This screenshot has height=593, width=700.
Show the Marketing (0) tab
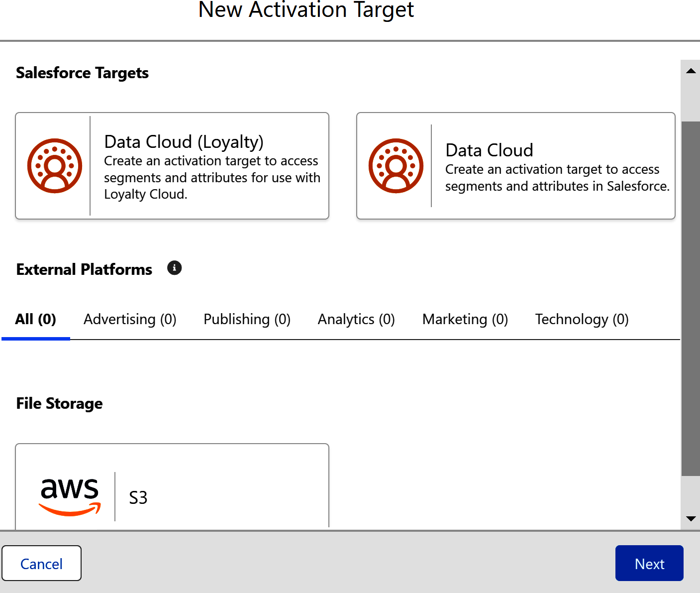pyautogui.click(x=465, y=319)
